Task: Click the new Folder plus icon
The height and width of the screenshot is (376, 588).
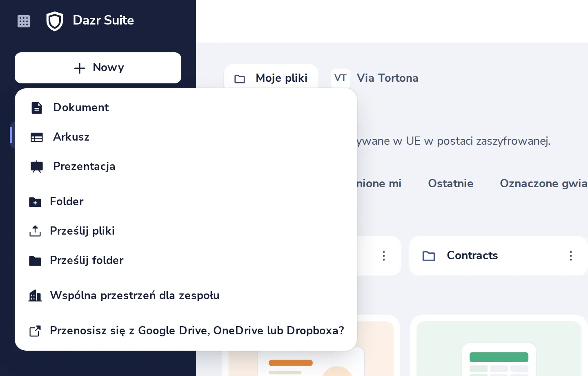Action: coord(35,202)
